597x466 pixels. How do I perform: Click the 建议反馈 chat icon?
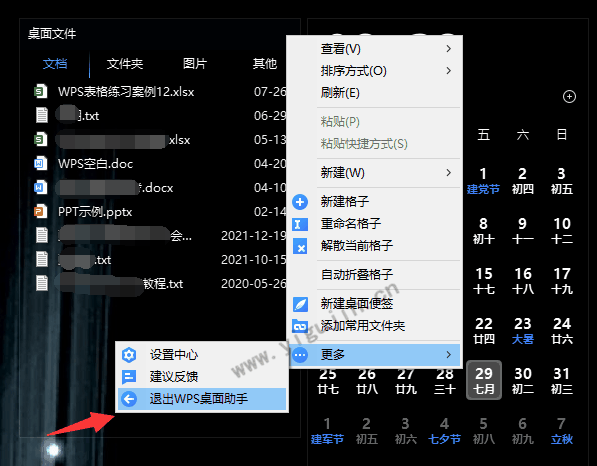[129, 377]
